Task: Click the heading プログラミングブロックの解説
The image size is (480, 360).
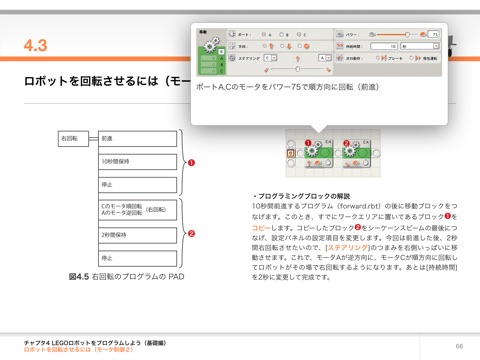Action: pyautogui.click(x=304, y=196)
